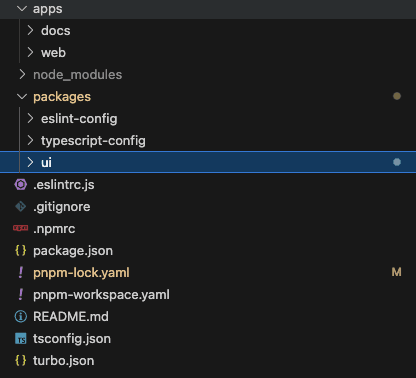Expand the typescript-config folder chevron
This screenshot has height=378, width=416.
point(30,140)
